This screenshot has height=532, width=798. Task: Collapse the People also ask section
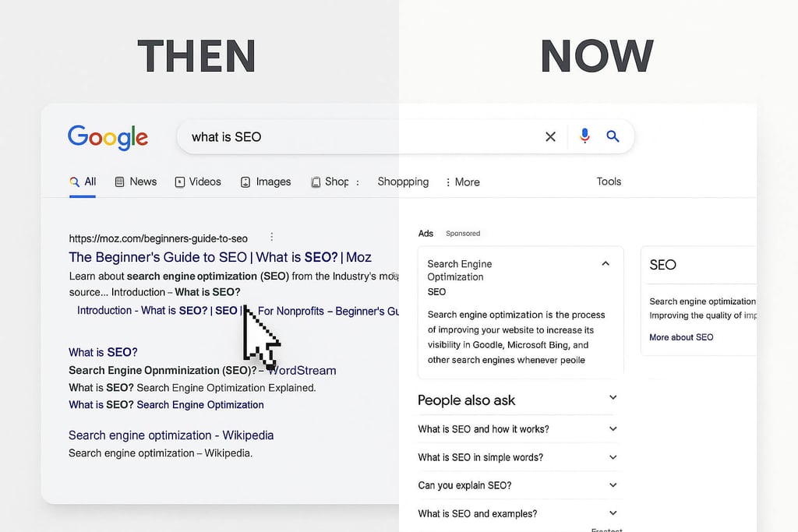click(x=613, y=398)
